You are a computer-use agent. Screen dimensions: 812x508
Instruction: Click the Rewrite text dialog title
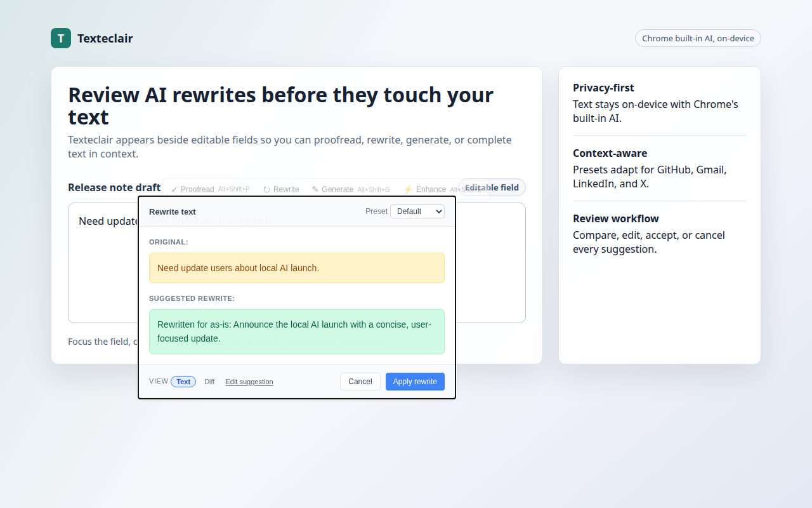point(173,211)
